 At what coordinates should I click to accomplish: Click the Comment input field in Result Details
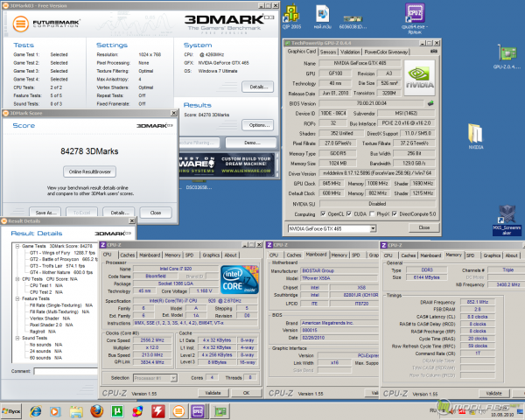[66, 371]
